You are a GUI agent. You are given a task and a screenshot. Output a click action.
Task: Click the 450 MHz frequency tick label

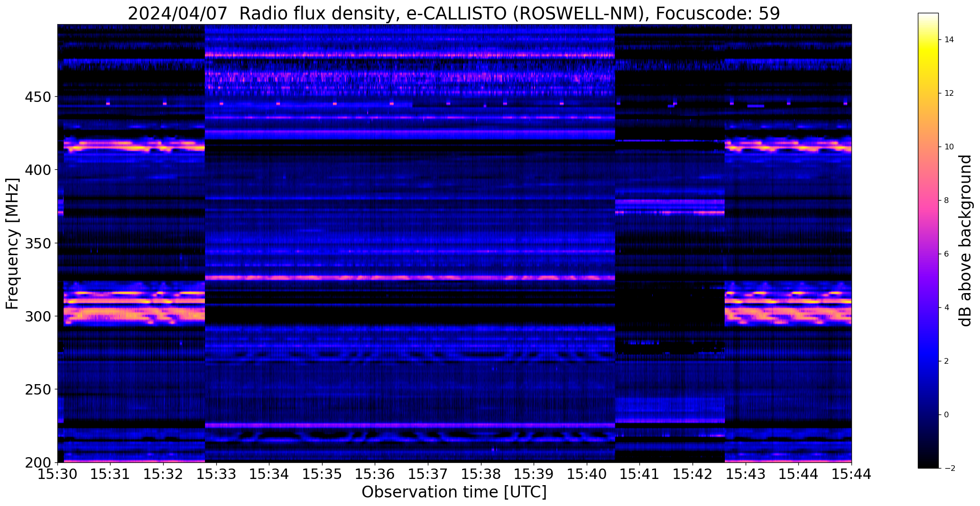pos(37,97)
